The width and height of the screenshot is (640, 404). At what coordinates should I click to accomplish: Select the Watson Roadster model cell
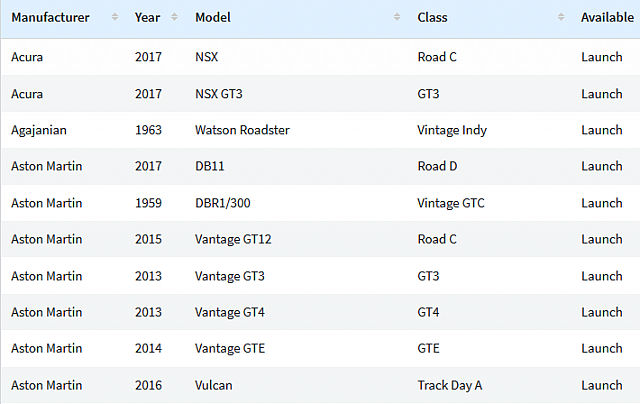coord(242,130)
